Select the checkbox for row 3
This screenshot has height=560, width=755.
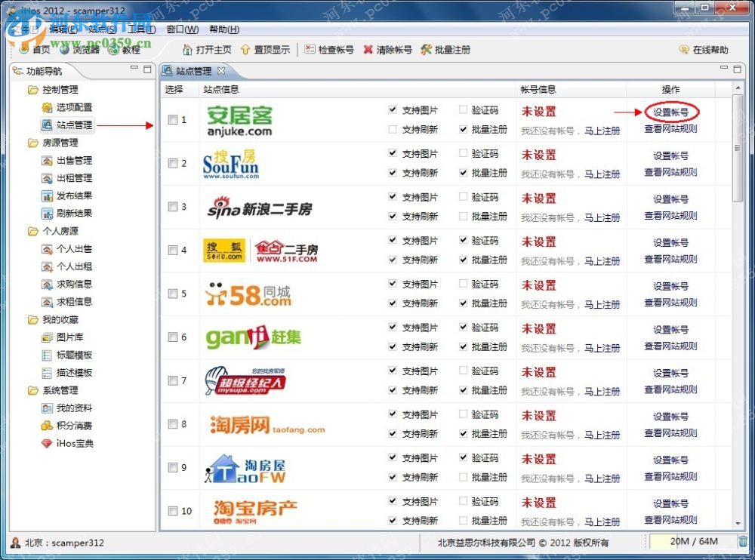click(x=173, y=206)
